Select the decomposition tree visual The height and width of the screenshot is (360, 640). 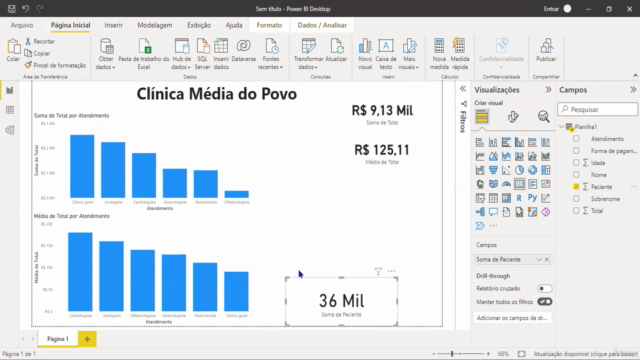coord(480,212)
